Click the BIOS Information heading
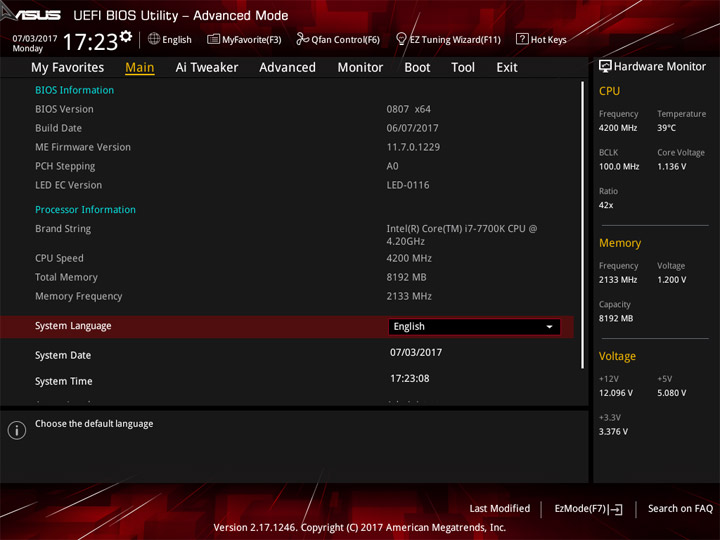Screen dimensions: 720x540 pos(74,90)
